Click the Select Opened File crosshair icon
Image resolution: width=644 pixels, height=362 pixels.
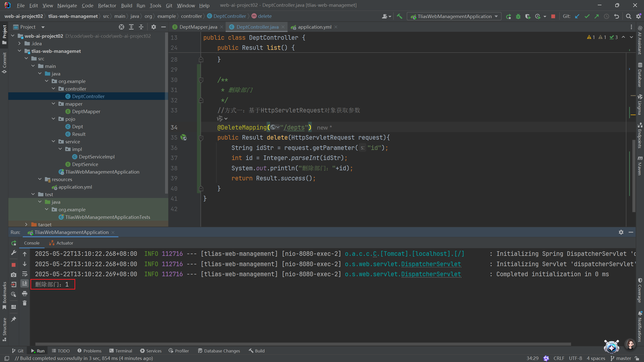coord(122,27)
